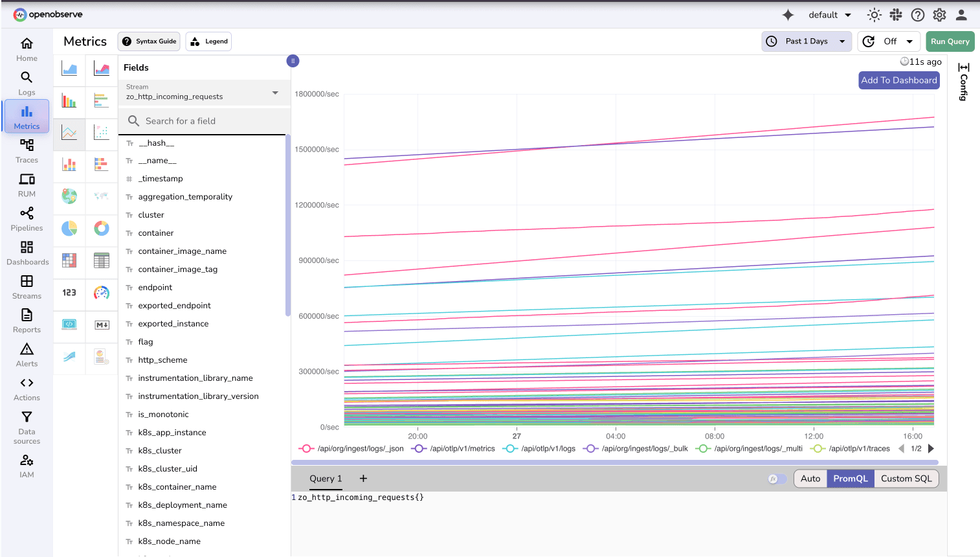The image size is (980, 557).
Task: Open the Past 1 Days time range picker
Action: click(806, 41)
